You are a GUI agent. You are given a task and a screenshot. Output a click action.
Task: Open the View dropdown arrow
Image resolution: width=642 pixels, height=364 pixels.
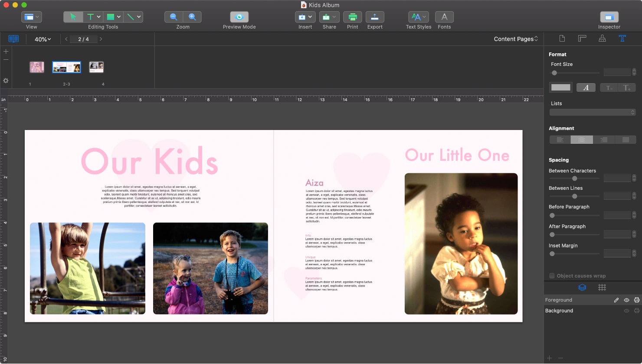37,17
